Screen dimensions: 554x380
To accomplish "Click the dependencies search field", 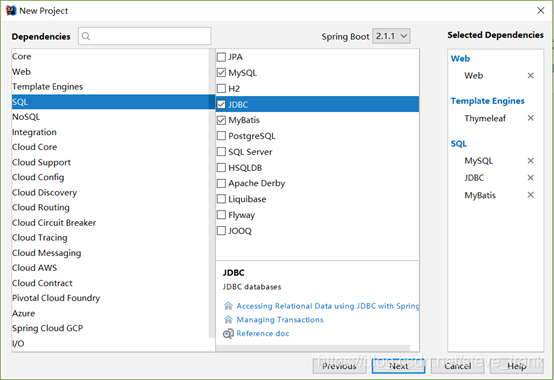I will (x=145, y=36).
